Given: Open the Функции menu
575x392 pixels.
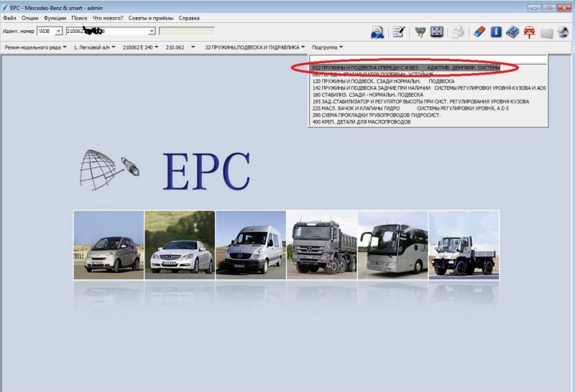Looking at the screenshot, I should pos(55,18).
